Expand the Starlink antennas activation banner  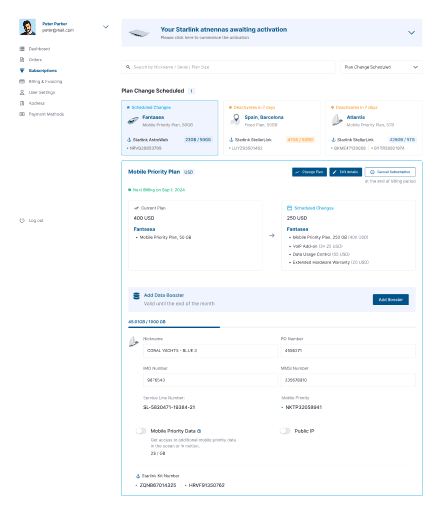click(412, 33)
